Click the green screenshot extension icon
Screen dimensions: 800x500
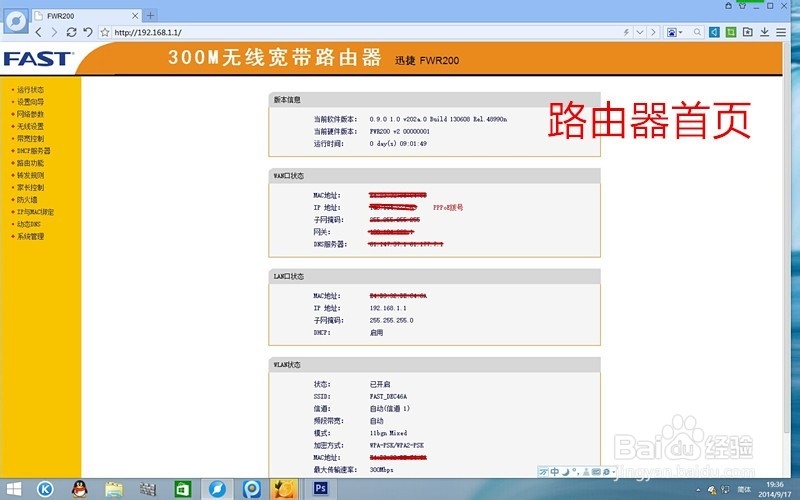coord(731,32)
